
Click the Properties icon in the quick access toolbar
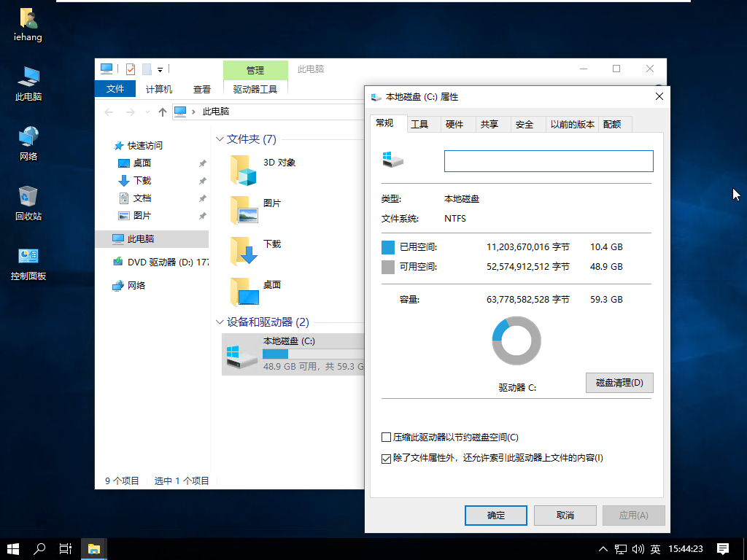pos(132,69)
